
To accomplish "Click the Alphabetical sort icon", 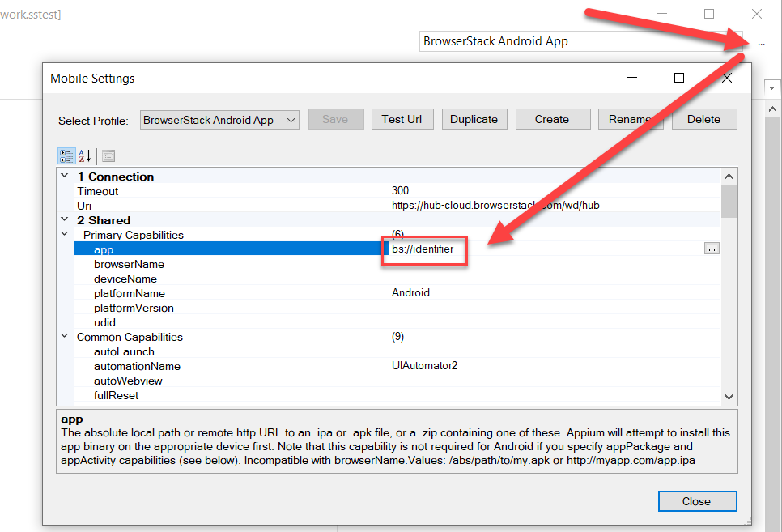I will 85,155.
